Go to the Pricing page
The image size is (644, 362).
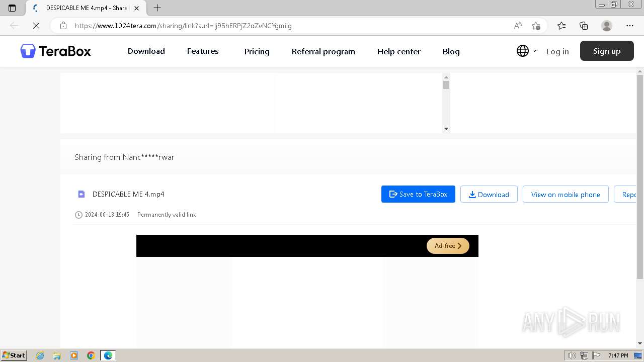(257, 51)
